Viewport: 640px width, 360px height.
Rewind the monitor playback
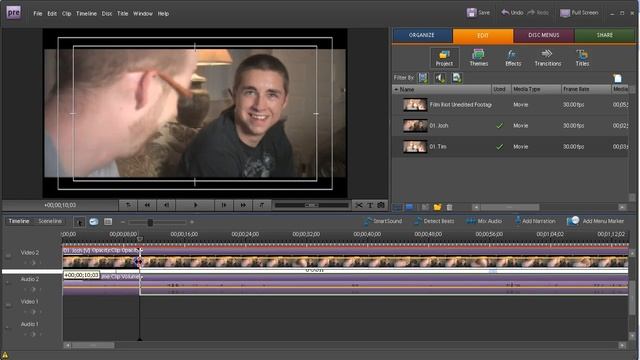[x=147, y=205]
